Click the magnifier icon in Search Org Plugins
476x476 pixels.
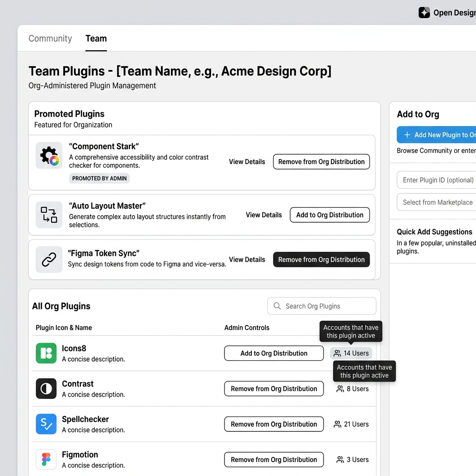(277, 306)
